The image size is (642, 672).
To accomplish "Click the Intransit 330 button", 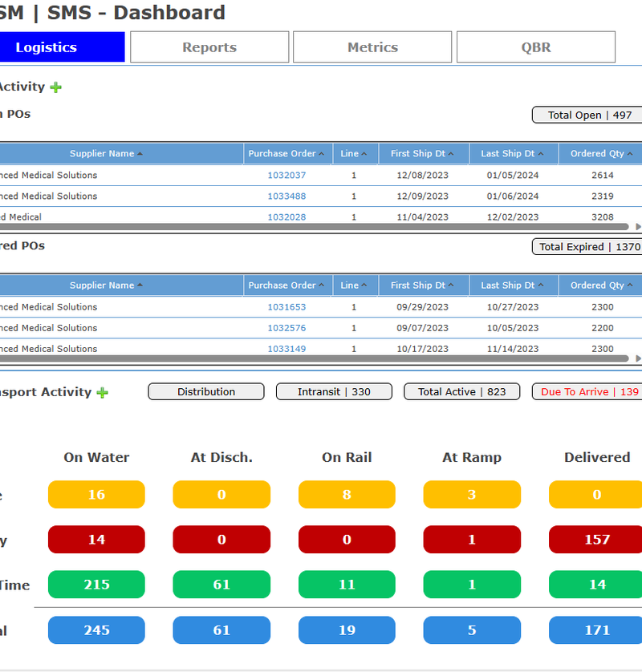I will pos(334,392).
